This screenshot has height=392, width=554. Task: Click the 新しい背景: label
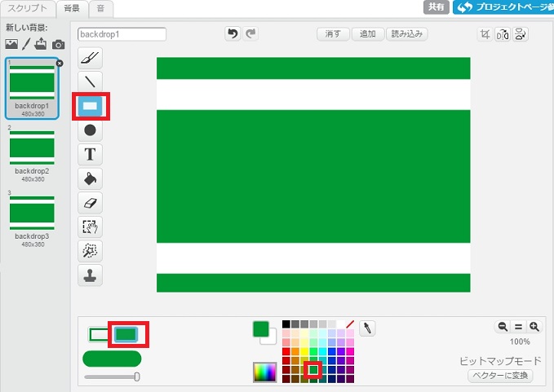pyautogui.click(x=26, y=28)
